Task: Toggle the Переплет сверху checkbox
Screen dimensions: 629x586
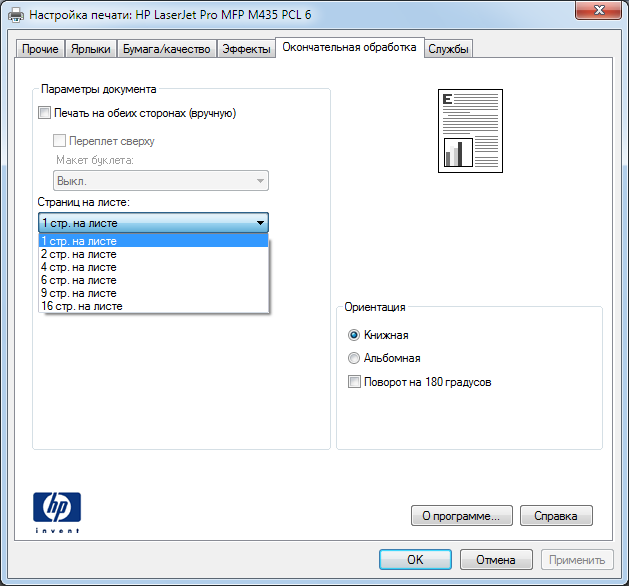Action: click(59, 140)
